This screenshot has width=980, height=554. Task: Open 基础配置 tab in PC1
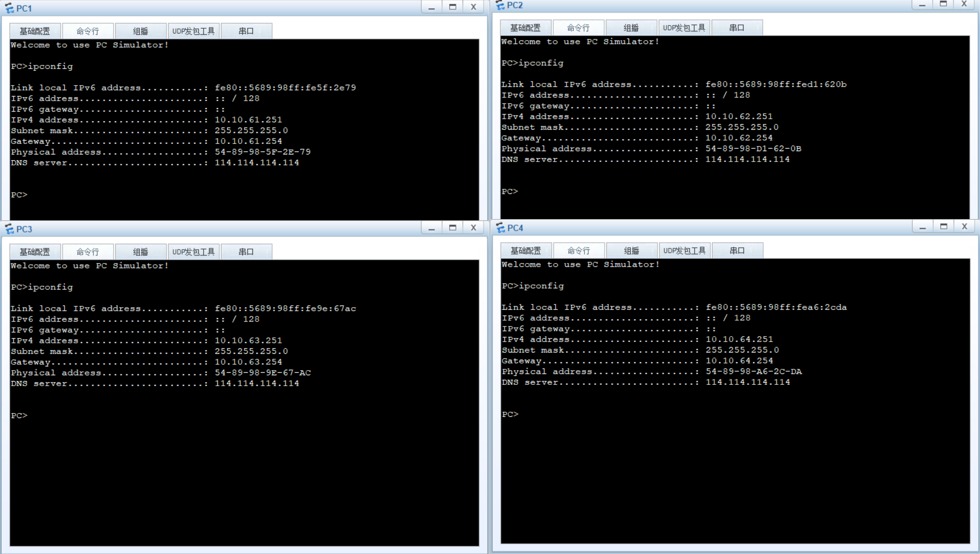(35, 31)
